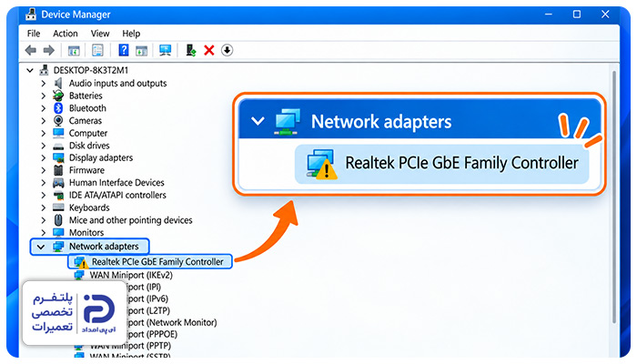This screenshot has height=364, width=637.
Task: Select the Computer category label
Action: [87, 133]
